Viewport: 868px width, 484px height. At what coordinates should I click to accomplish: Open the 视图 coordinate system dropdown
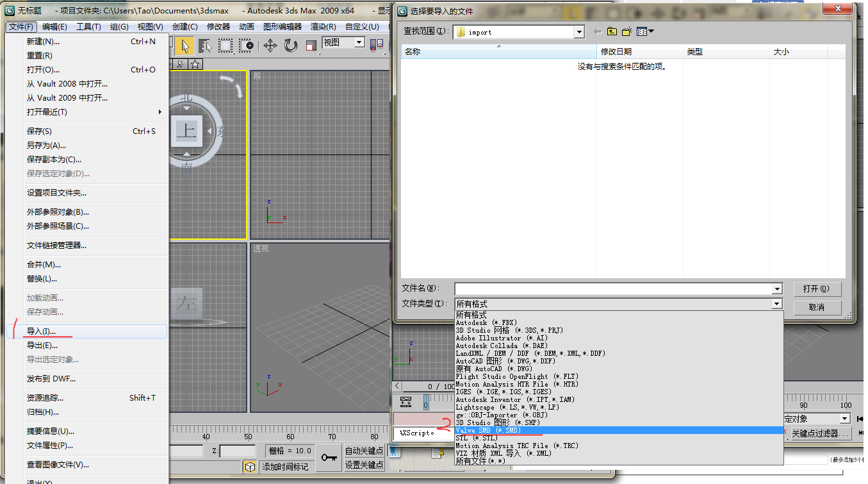[x=359, y=42]
